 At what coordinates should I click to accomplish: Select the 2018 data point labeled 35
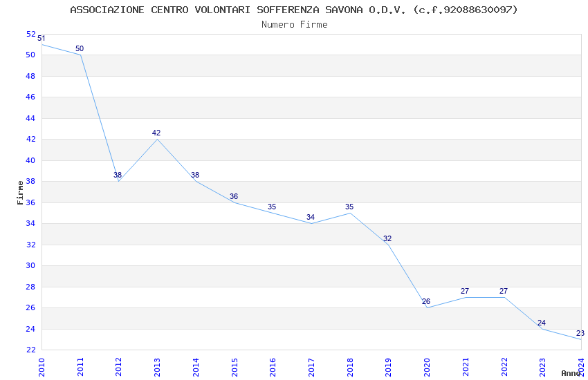pos(350,213)
